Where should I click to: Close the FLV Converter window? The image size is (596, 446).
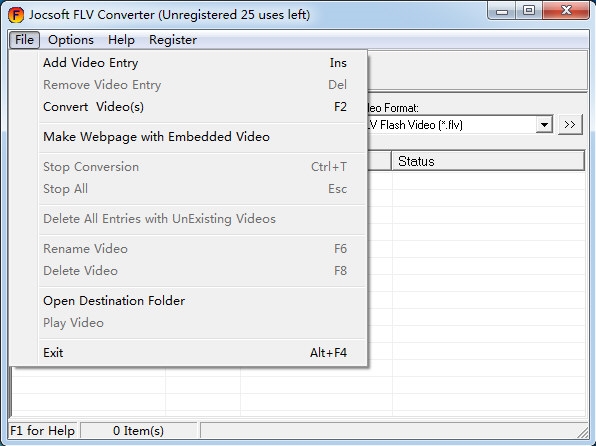pyautogui.click(x=566, y=11)
